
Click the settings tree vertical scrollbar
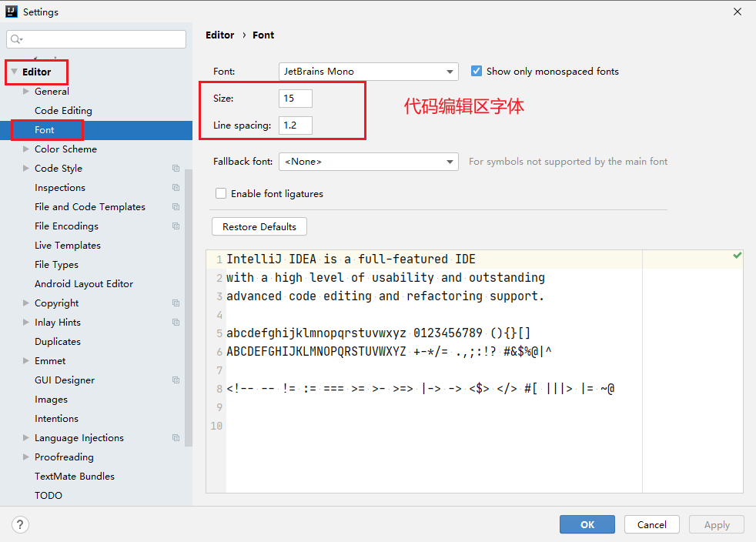point(189,308)
